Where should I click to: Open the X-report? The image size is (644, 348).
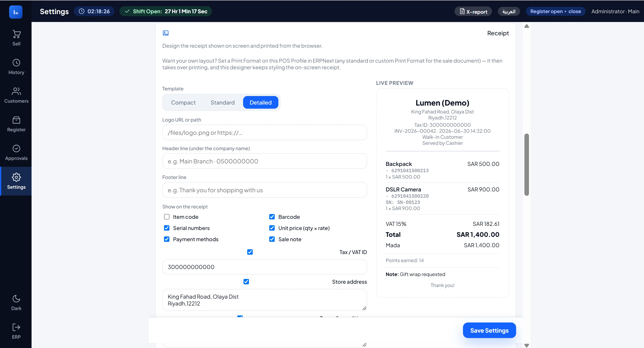[x=473, y=11]
